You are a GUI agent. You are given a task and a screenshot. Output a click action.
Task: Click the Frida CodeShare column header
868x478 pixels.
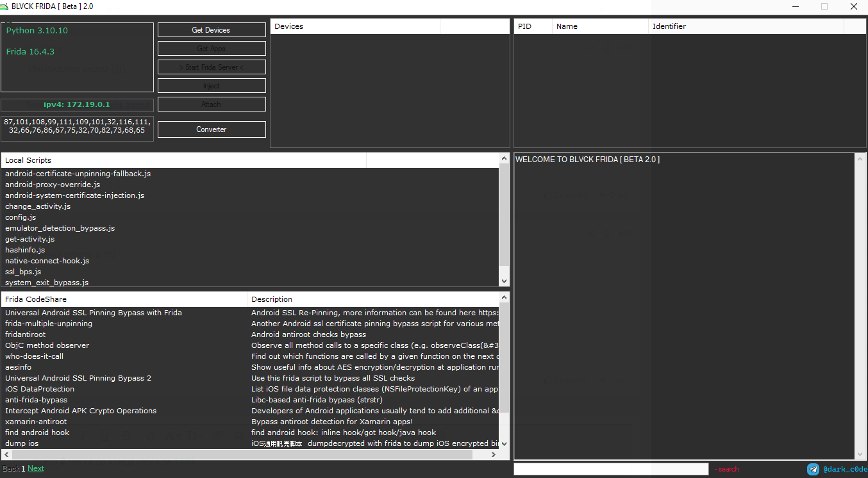click(x=124, y=299)
